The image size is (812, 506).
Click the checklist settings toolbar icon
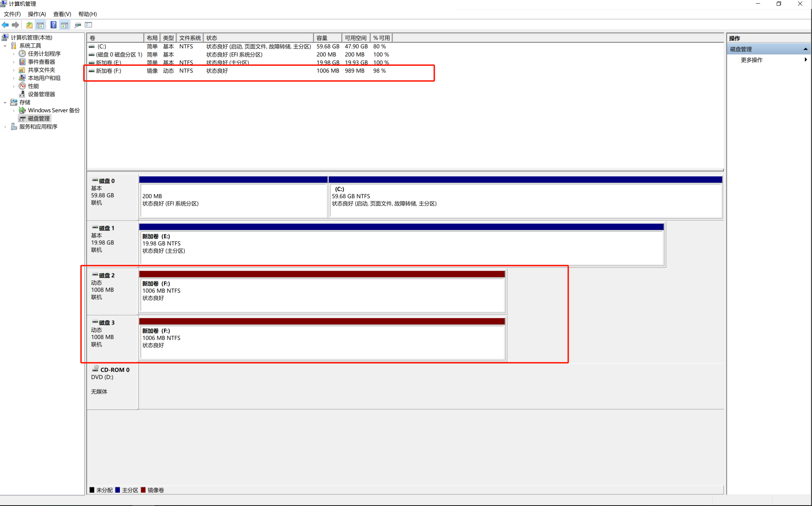tap(89, 25)
